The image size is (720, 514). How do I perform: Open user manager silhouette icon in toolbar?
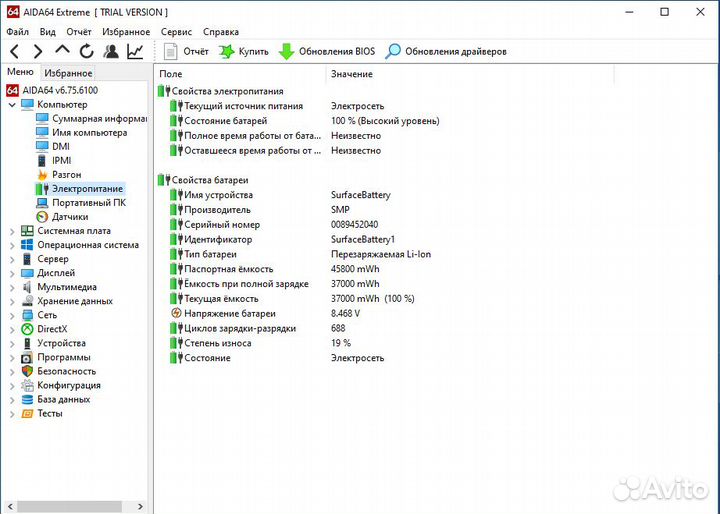tap(111, 51)
